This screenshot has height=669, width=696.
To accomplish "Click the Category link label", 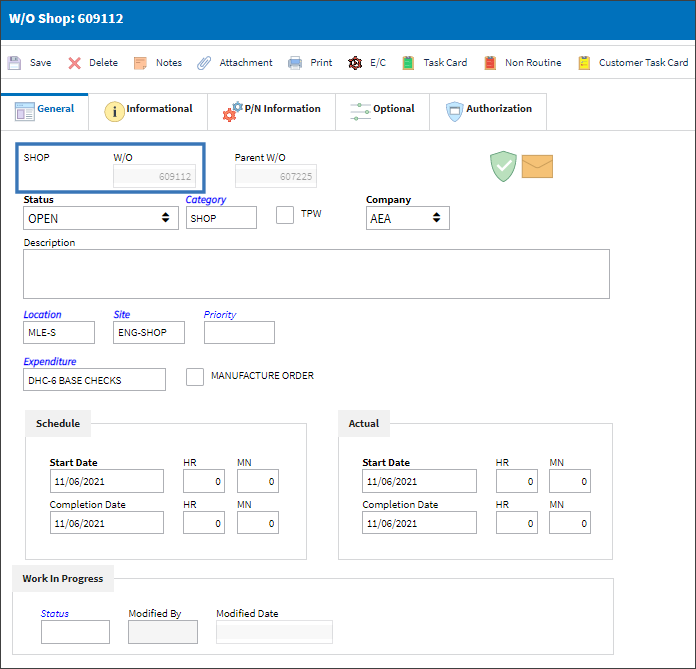I will click(x=206, y=200).
